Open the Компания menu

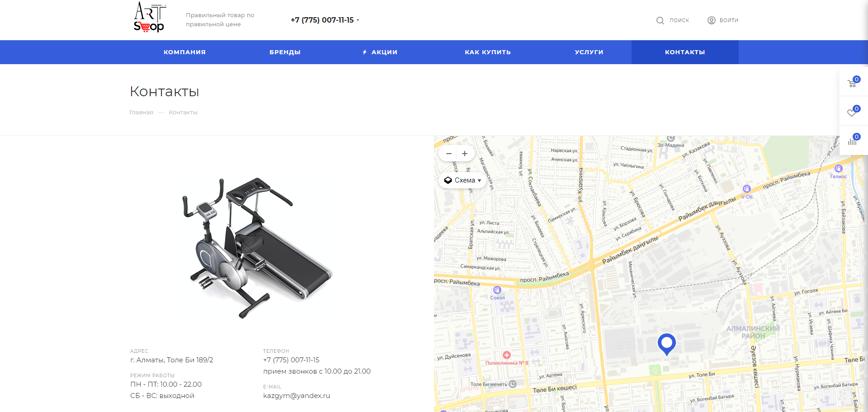tap(184, 52)
